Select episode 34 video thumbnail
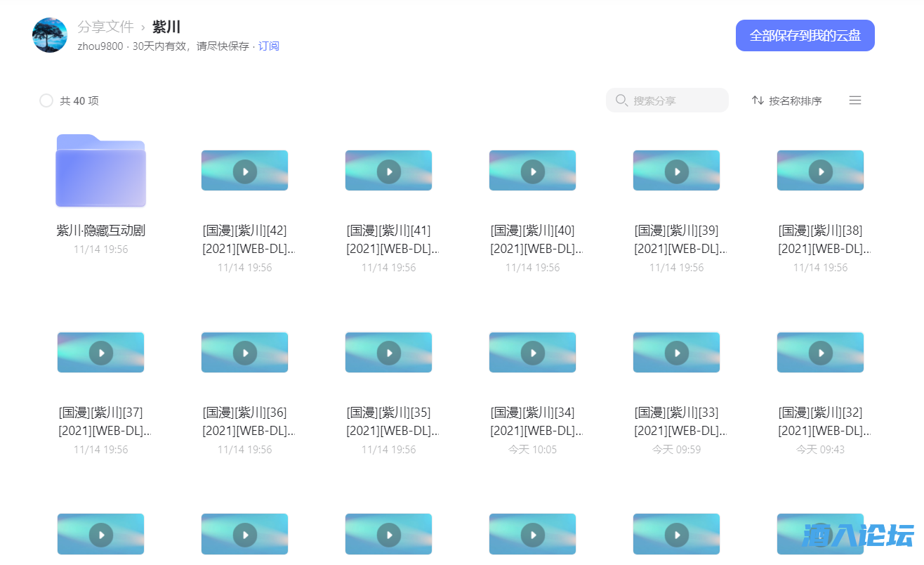This screenshot has height=565, width=924. 532,352
